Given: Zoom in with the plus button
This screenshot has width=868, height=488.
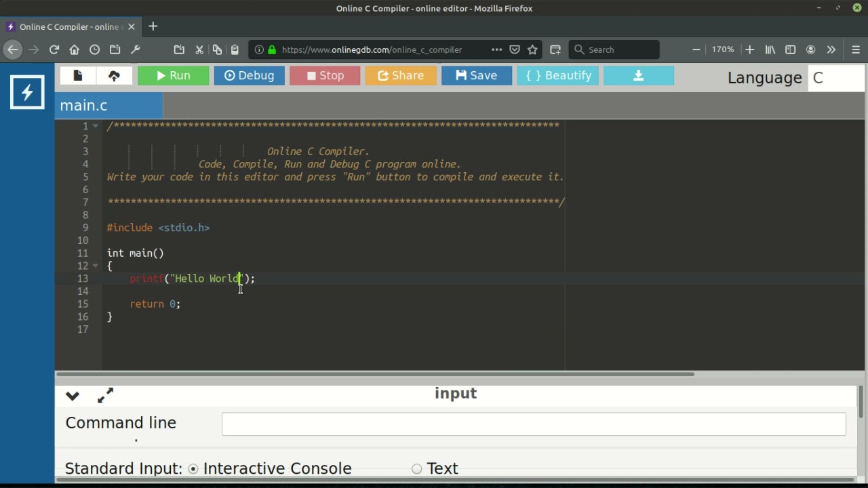Looking at the screenshot, I should pos(749,49).
